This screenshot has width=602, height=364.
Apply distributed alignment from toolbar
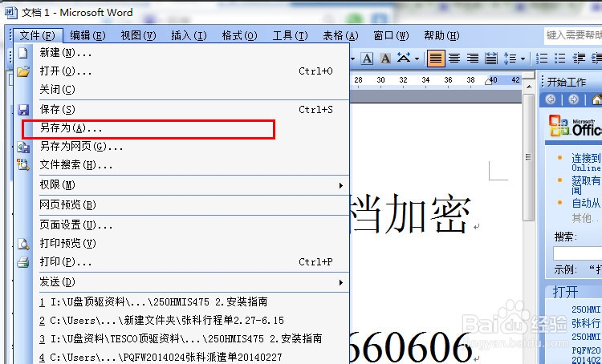pos(490,59)
